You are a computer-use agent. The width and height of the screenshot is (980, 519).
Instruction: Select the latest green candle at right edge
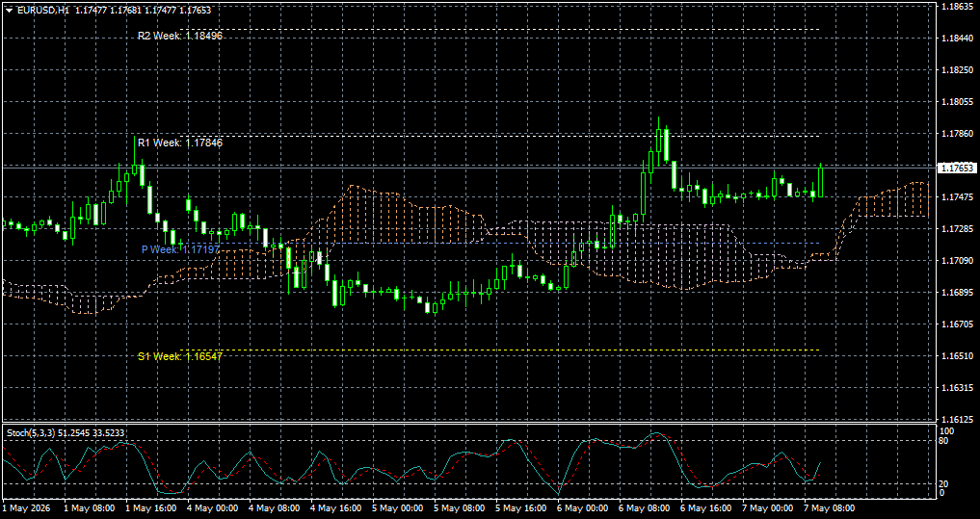click(x=821, y=182)
